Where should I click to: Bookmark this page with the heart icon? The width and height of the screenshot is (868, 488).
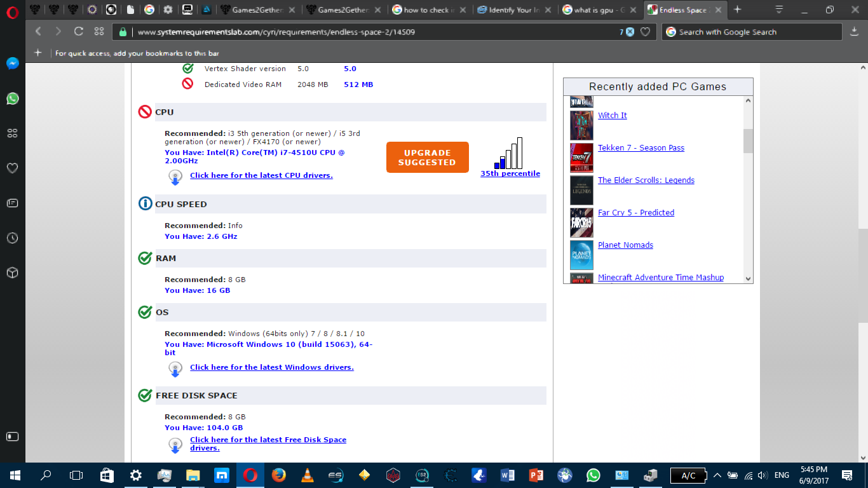pyautogui.click(x=646, y=32)
